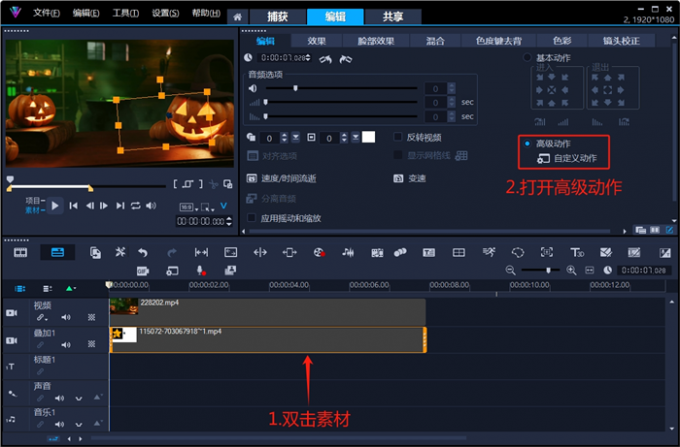The image size is (680, 447).
Task: Step to next frame
Action: tap(104, 206)
